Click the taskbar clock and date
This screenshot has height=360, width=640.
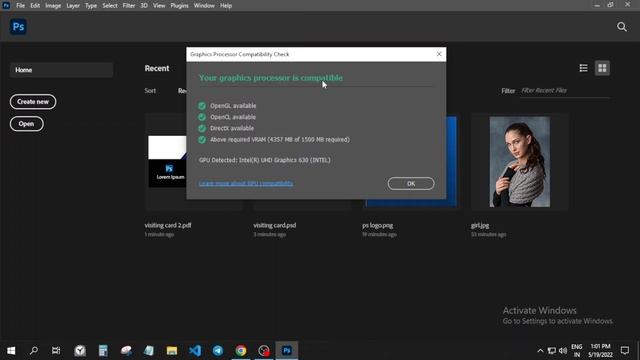pyautogui.click(x=600, y=351)
